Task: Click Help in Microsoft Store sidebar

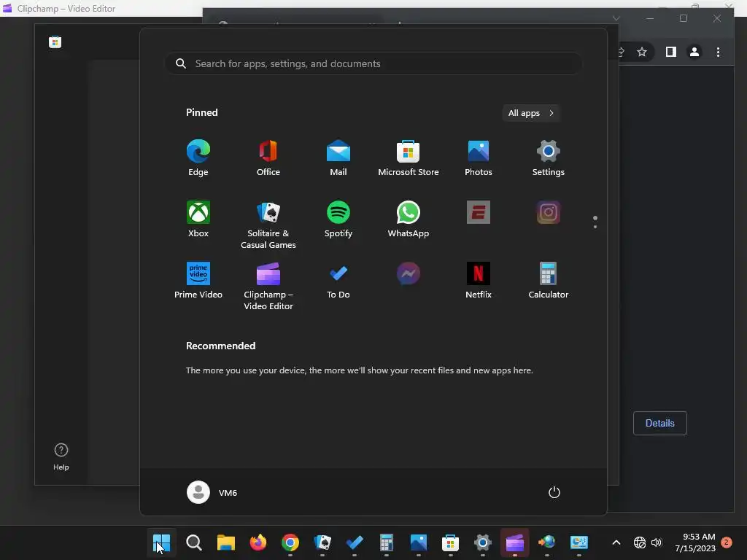Action: 61,456
